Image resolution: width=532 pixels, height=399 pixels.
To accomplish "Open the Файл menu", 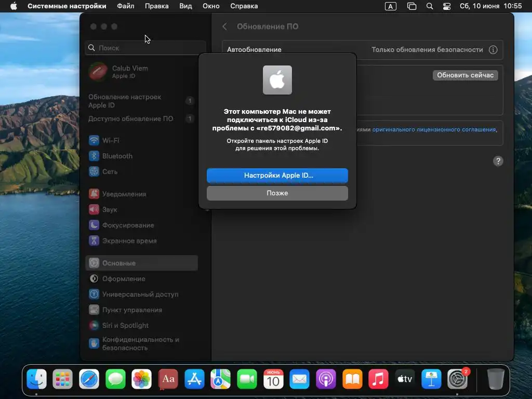I will (x=126, y=6).
